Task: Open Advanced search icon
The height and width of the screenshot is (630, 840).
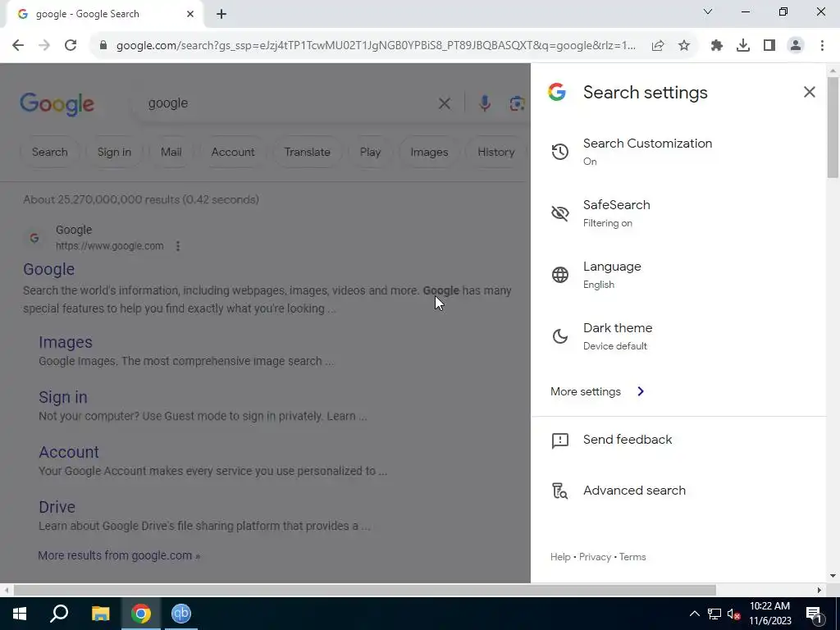Action: click(x=559, y=491)
